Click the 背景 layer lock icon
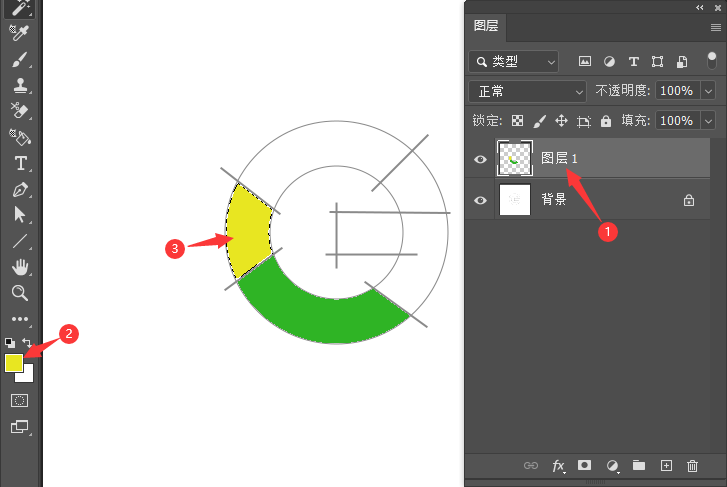Image resolution: width=727 pixels, height=487 pixels. (689, 200)
